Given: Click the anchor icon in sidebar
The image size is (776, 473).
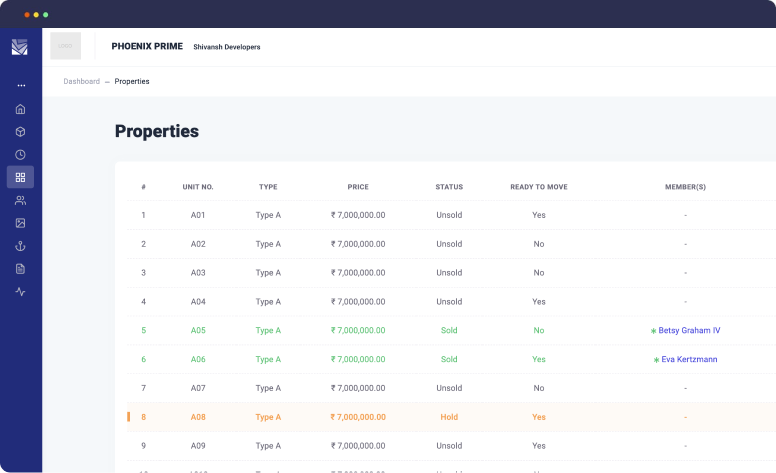Looking at the screenshot, I should tap(20, 246).
